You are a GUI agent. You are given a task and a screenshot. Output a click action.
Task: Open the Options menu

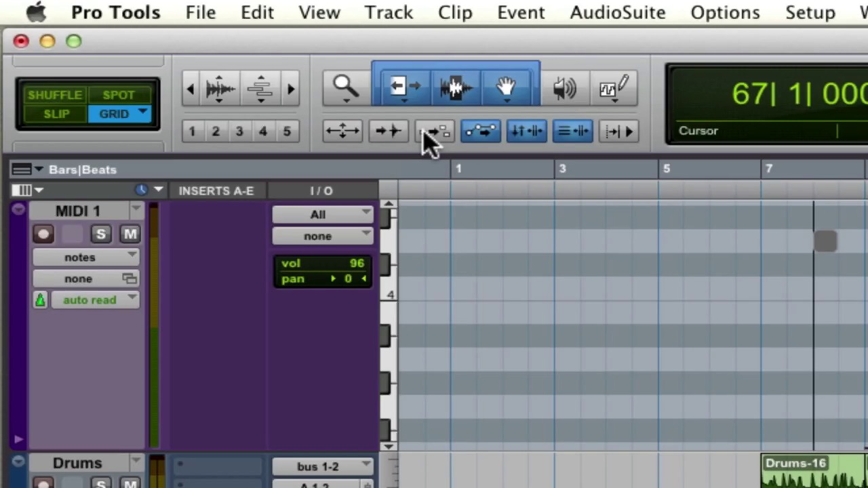click(x=725, y=12)
